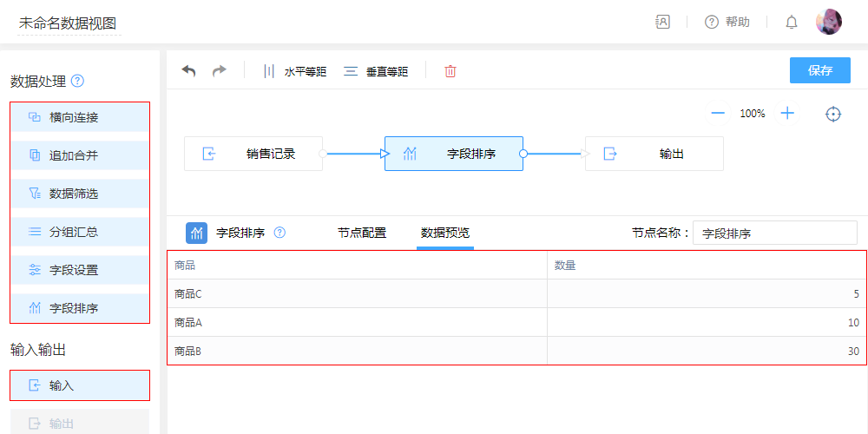868x434 pixels.
Task: Apply 垂直等距 vertical spacing
Action: coord(376,71)
